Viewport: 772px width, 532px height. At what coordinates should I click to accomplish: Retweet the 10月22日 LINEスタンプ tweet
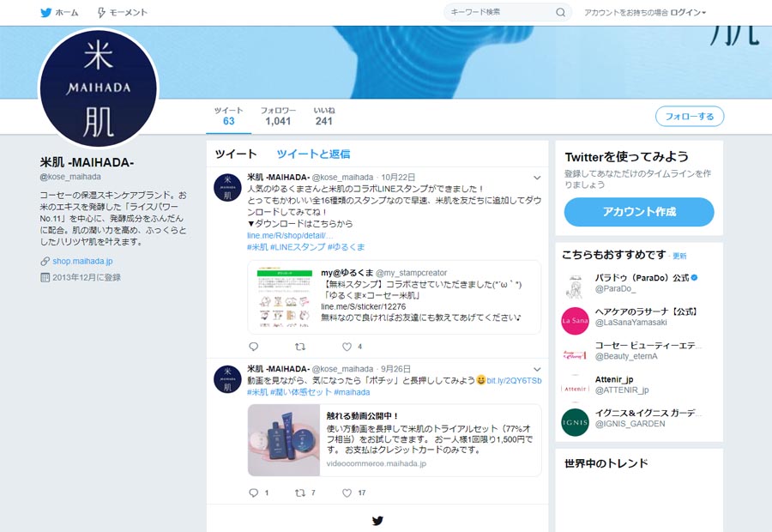[300, 347]
